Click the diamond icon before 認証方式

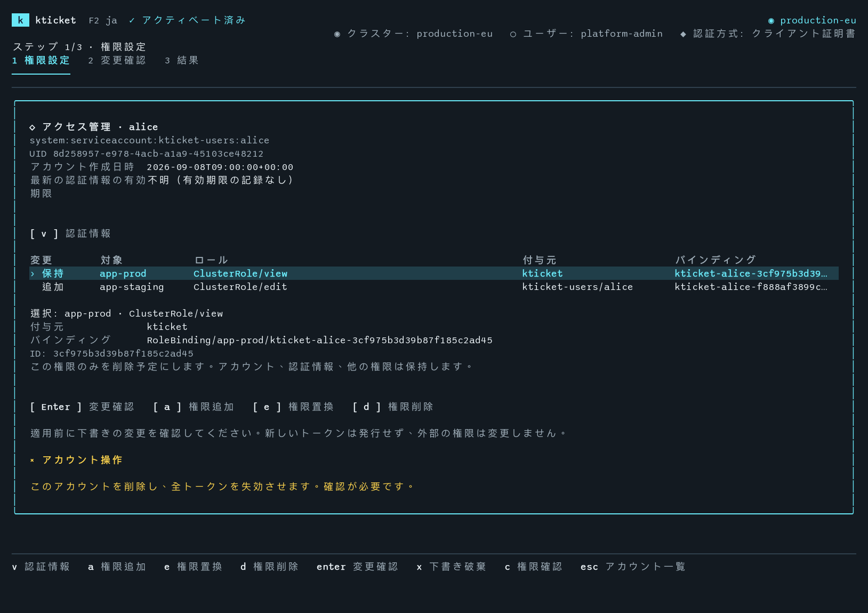point(683,34)
